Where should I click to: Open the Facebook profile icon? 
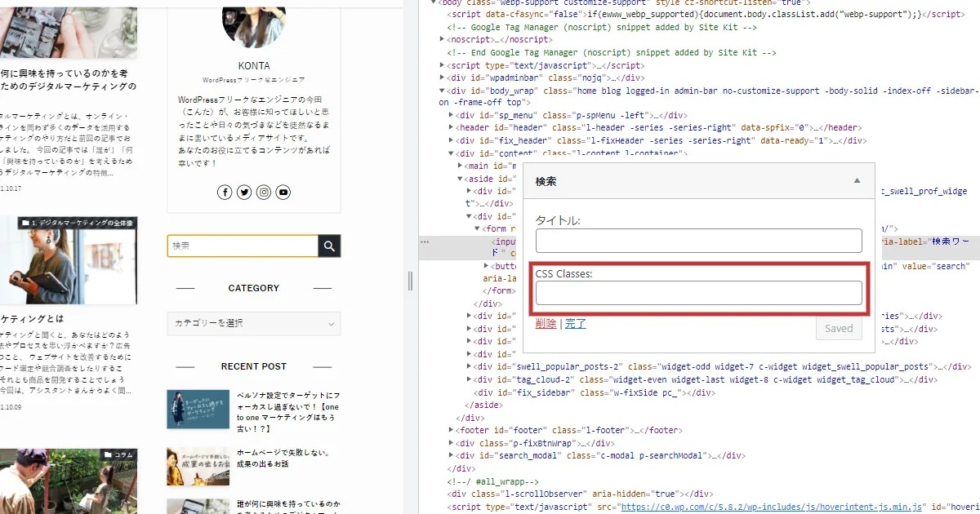(225, 193)
